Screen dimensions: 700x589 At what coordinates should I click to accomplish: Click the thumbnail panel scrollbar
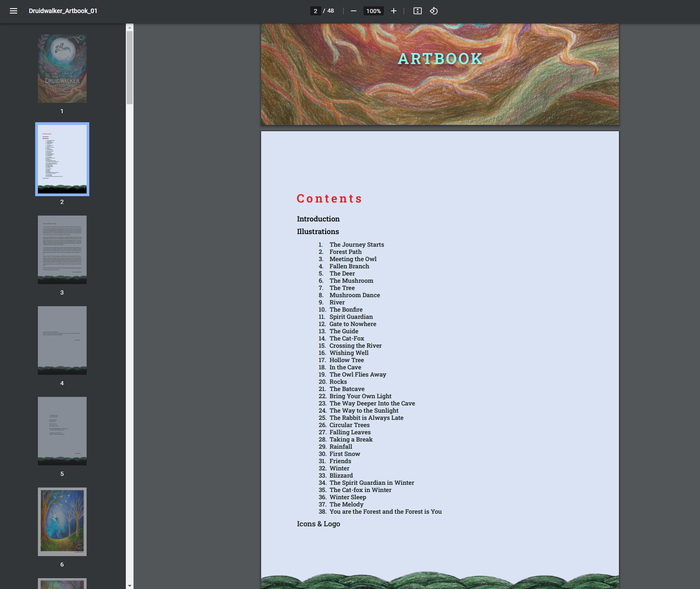pyautogui.click(x=129, y=63)
